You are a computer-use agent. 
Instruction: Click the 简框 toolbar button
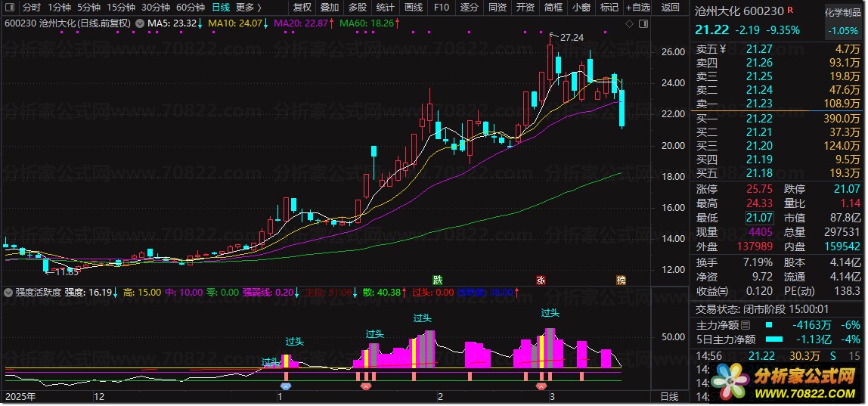553,8
